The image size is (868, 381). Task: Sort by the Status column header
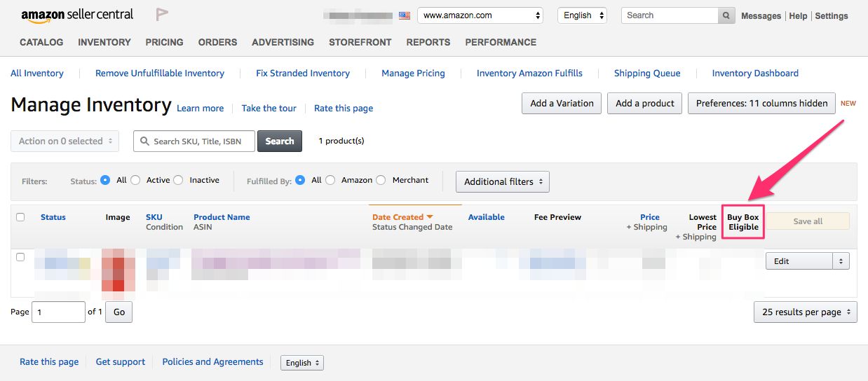[x=53, y=217]
